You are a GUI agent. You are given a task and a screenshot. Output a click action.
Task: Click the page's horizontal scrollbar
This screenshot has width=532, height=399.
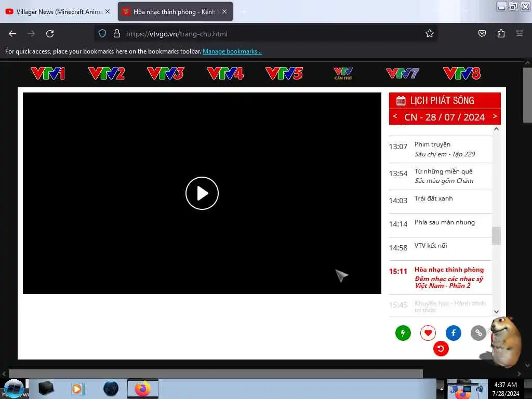[216, 374]
